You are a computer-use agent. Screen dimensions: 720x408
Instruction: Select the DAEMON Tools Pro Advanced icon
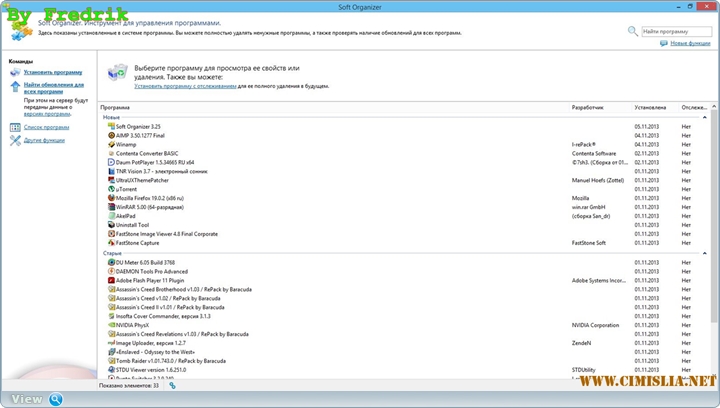(110, 271)
